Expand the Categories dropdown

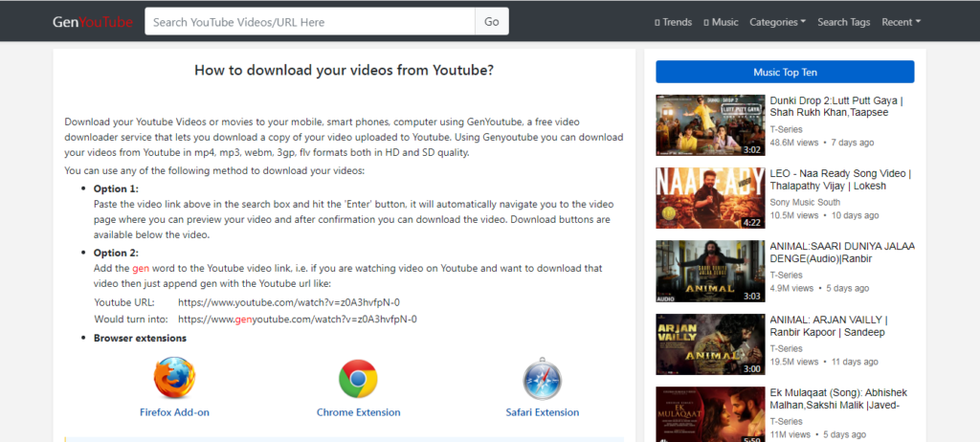click(x=777, y=22)
